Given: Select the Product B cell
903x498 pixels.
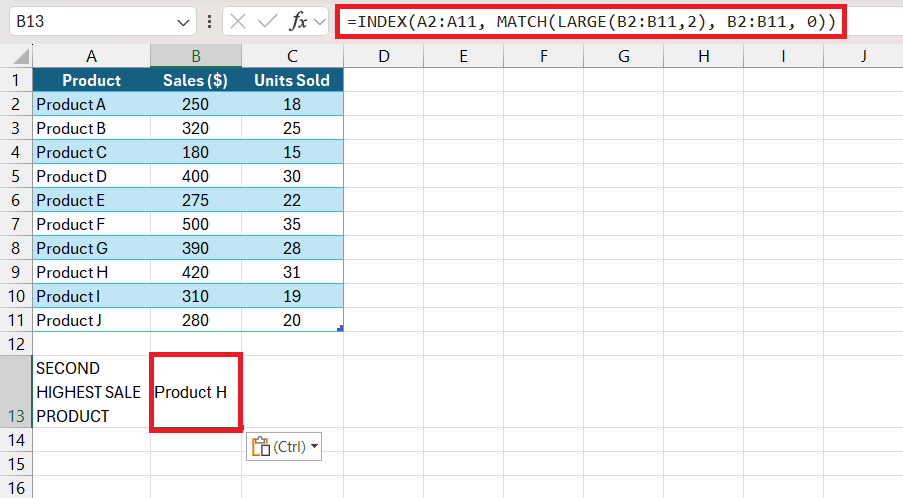Looking at the screenshot, I should 92,128.
